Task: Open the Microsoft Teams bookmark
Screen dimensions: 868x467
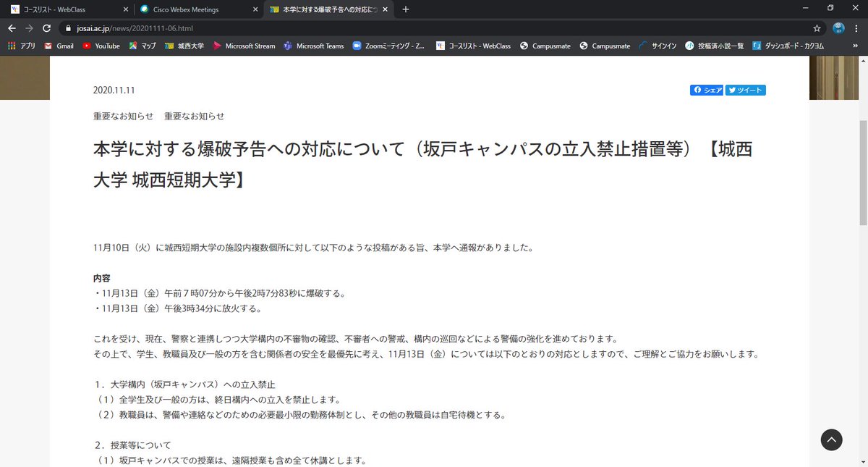Action: point(313,46)
